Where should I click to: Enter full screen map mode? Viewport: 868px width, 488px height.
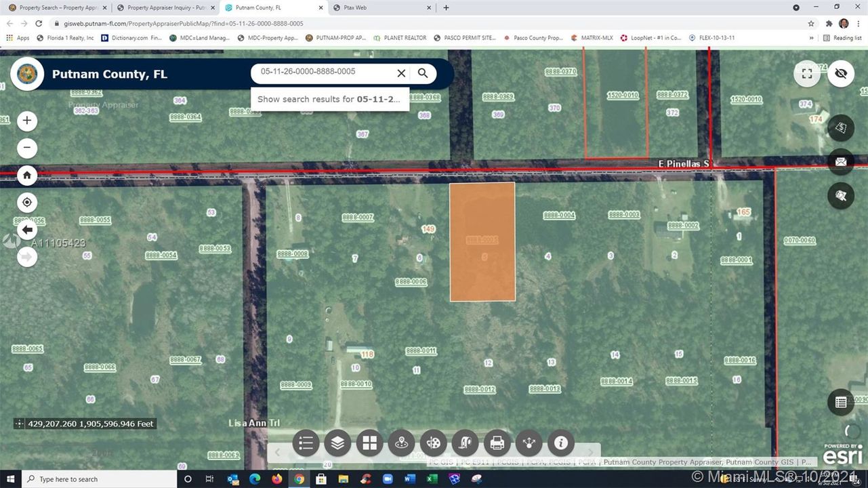click(807, 74)
